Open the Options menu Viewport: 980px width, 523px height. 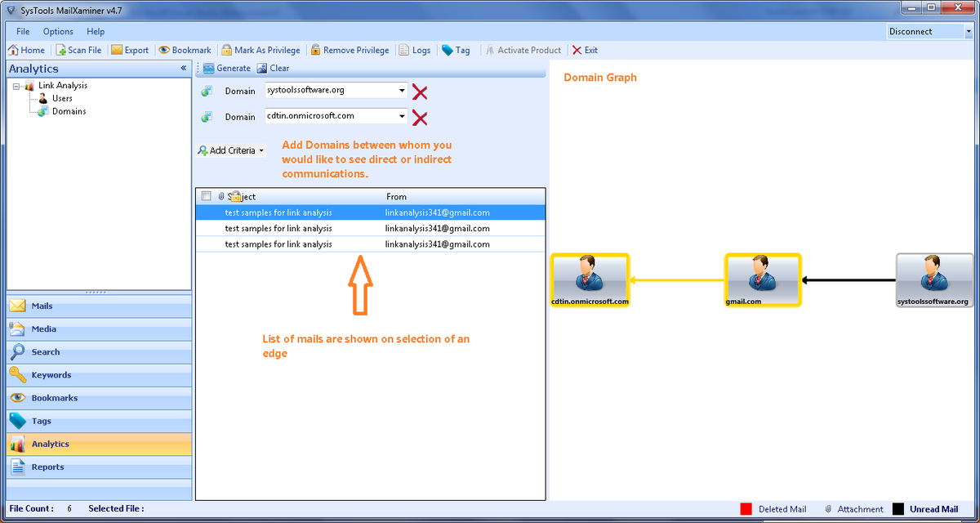[x=57, y=31]
